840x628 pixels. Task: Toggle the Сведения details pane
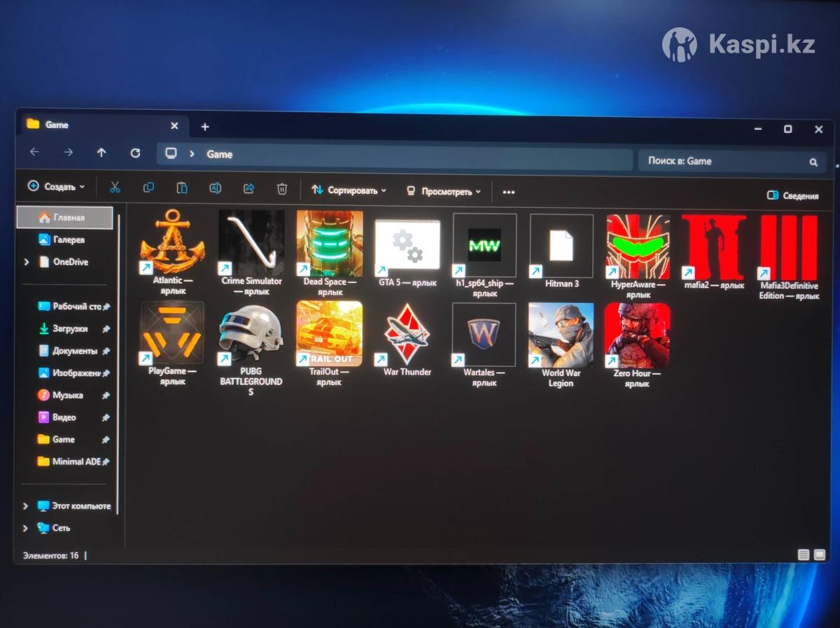(792, 196)
